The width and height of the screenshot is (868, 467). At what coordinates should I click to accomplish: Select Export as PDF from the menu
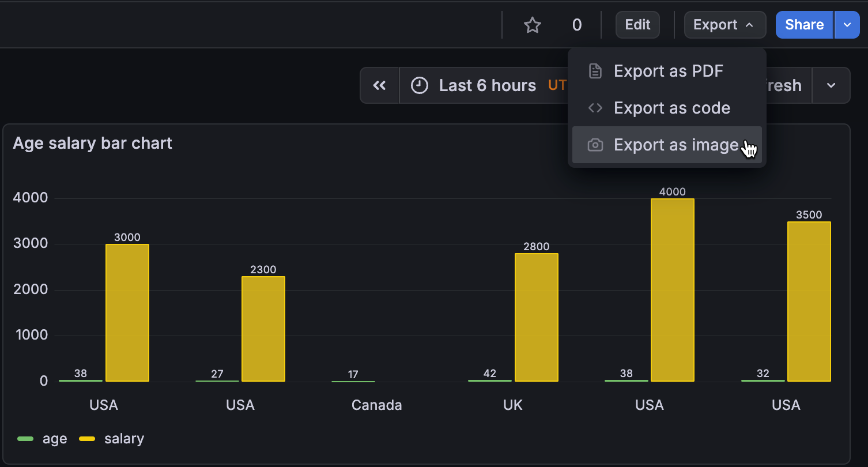pos(669,70)
